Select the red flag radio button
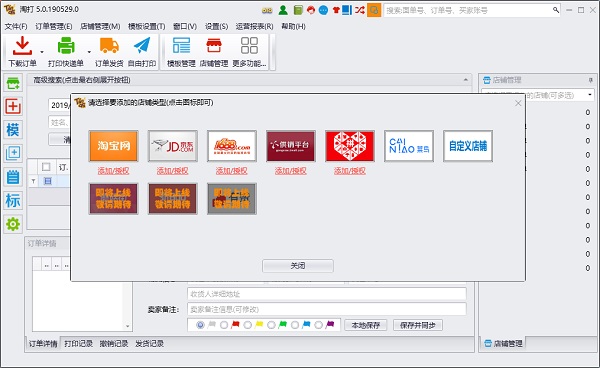 (x=224, y=325)
